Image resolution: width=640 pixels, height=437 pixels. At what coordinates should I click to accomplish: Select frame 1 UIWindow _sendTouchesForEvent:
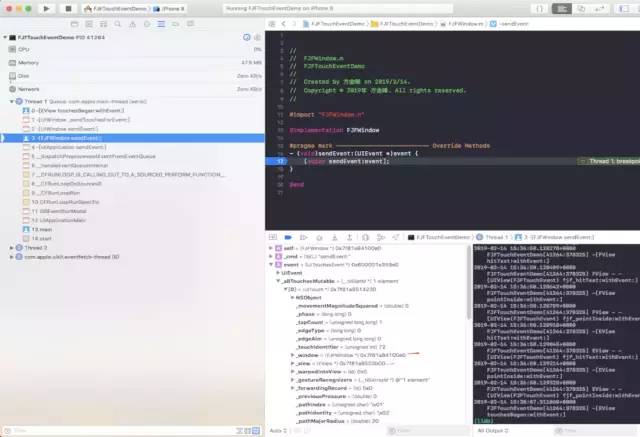(x=132, y=120)
